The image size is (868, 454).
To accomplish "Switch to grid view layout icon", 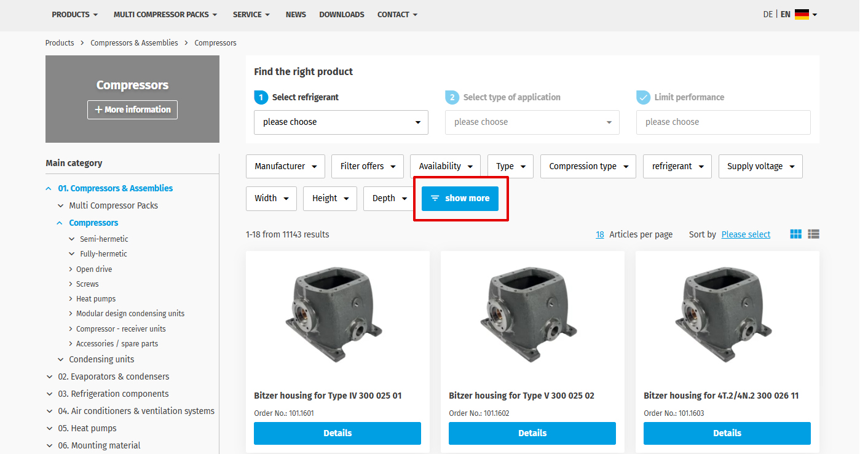I will 795,234.
